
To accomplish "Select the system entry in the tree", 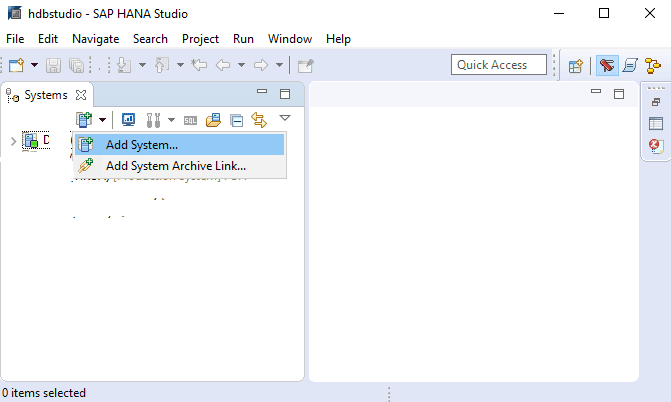I will pos(36,140).
